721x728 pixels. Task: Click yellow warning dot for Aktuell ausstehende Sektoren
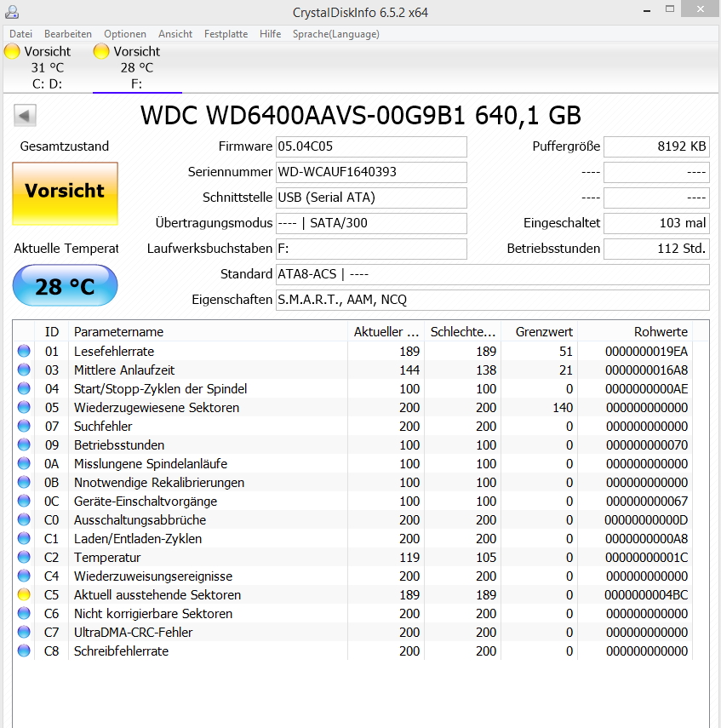(24, 594)
